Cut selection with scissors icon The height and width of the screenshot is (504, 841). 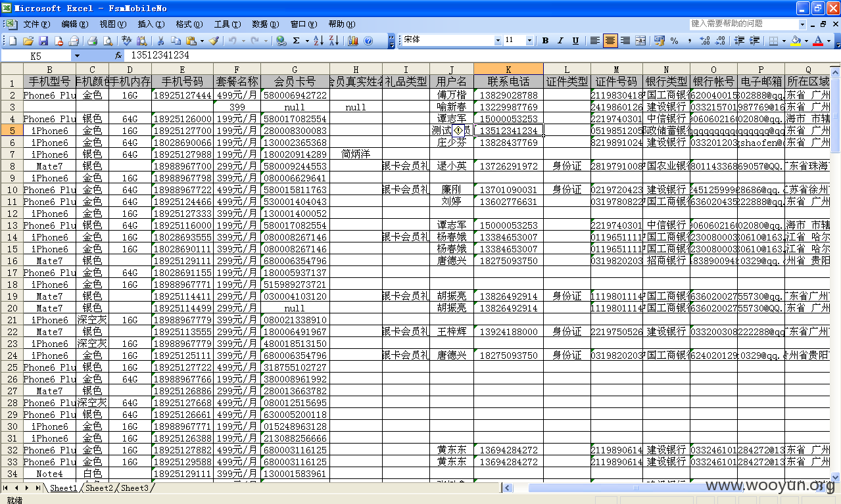pyautogui.click(x=160, y=41)
